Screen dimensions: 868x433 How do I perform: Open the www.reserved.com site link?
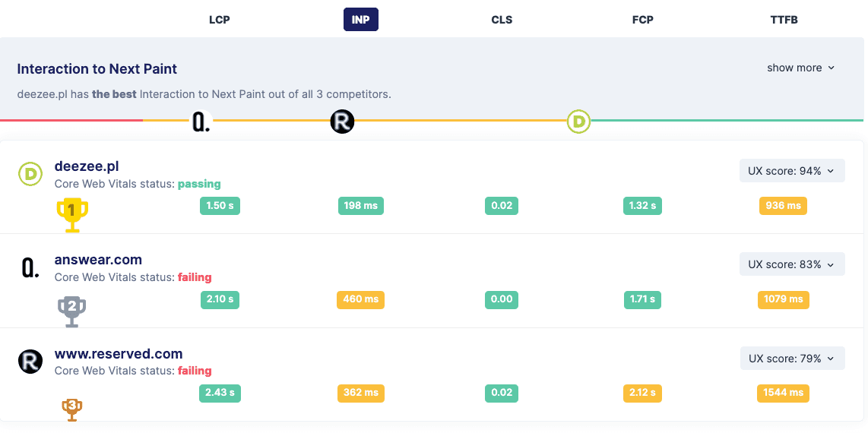click(x=119, y=354)
